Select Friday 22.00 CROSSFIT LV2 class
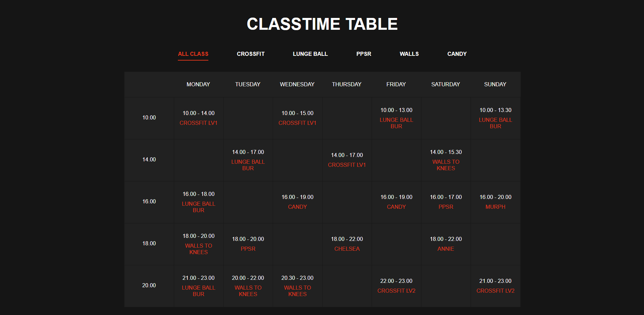 pos(396,291)
